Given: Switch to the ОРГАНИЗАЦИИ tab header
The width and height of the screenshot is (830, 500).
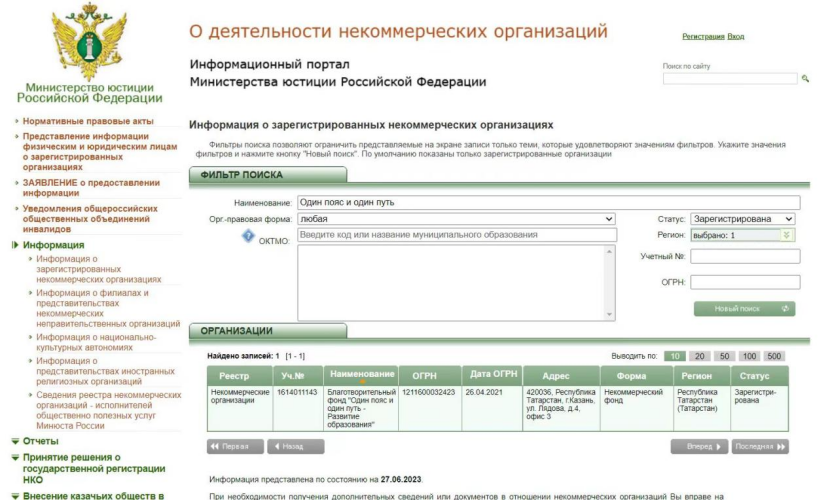Looking at the screenshot, I should pyautogui.click(x=268, y=331).
